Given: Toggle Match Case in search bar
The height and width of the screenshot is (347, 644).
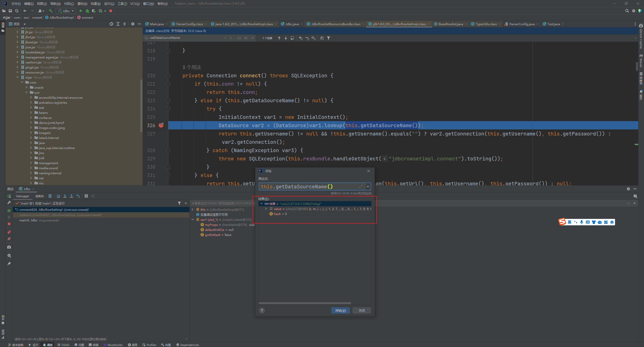Looking at the screenshot, I should click(239, 38).
